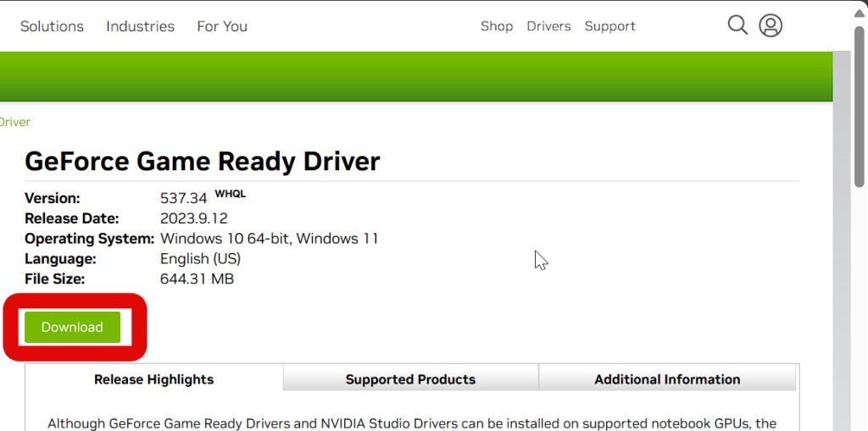The height and width of the screenshot is (431, 868).
Task: Click the green Download button
Action: pos(73,327)
